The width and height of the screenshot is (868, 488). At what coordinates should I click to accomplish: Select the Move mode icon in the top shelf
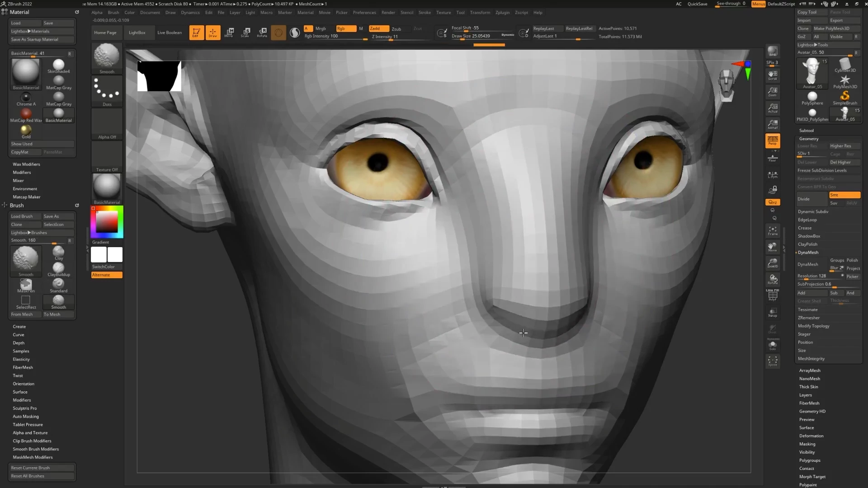coord(229,32)
